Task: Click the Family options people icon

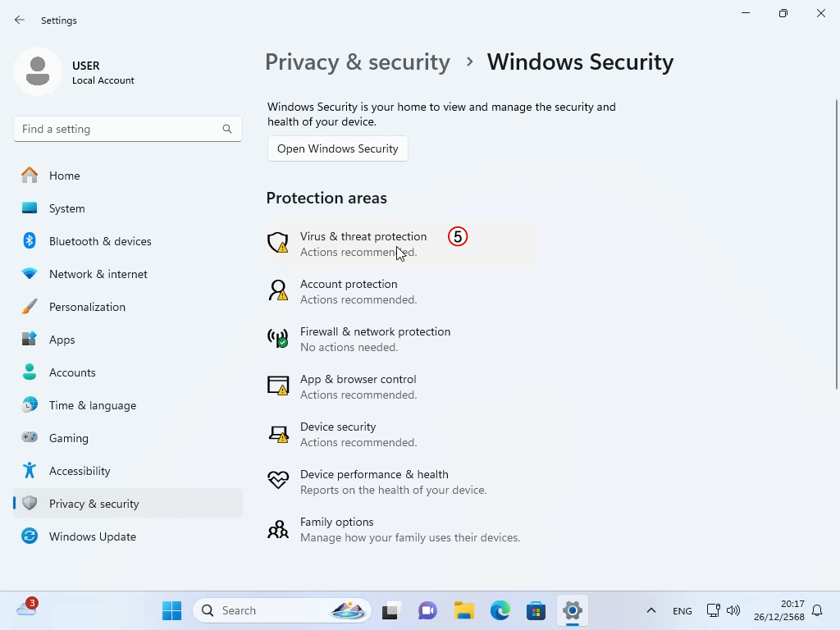Action: (278, 529)
